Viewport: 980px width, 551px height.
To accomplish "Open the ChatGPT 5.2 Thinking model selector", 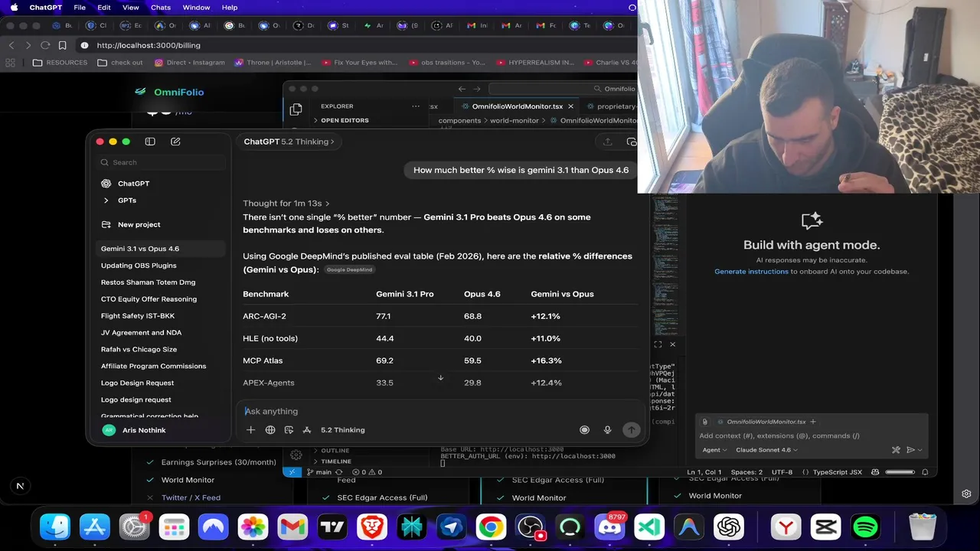I will [x=289, y=142].
